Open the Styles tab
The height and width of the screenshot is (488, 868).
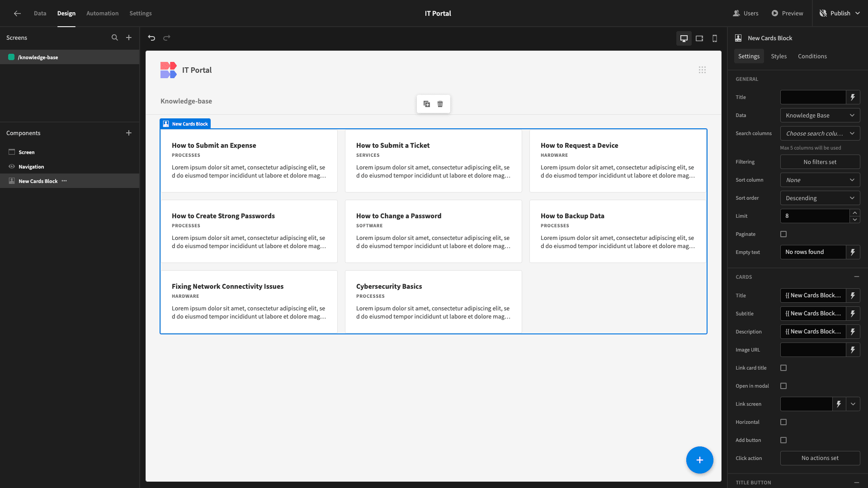pos(779,56)
